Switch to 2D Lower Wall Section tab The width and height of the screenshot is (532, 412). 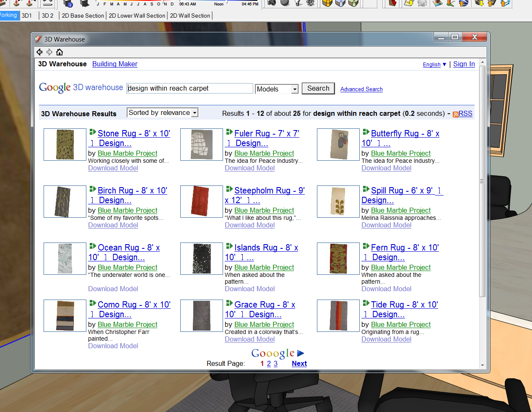pyautogui.click(x=137, y=16)
